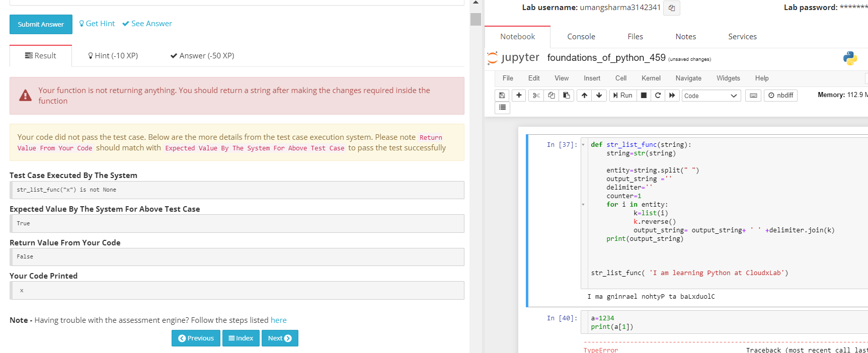Click the Get Hint link
This screenshot has width=868, height=353.
point(97,24)
